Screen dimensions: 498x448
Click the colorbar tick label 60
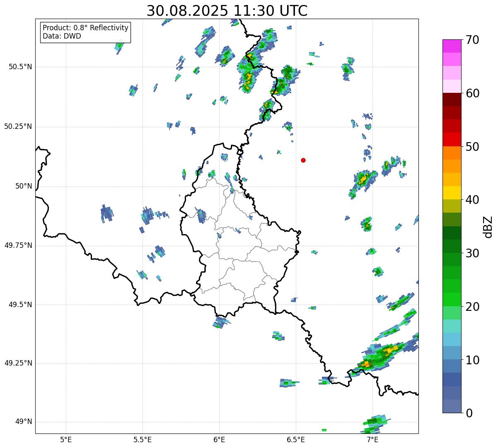point(472,93)
